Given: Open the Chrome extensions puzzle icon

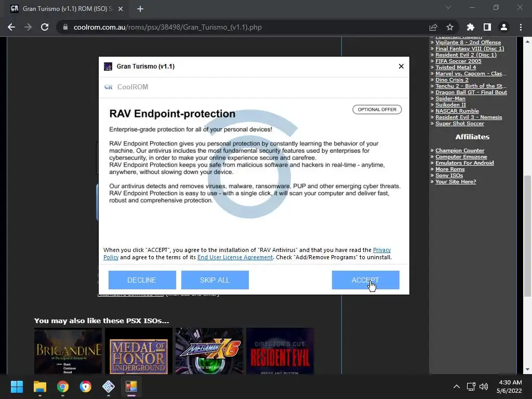Looking at the screenshot, I should [x=471, y=27].
